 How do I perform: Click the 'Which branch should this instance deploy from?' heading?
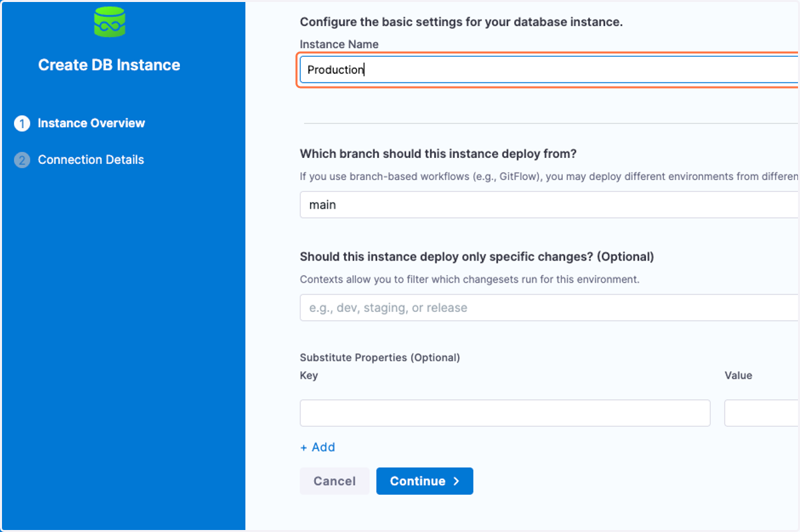pos(438,154)
